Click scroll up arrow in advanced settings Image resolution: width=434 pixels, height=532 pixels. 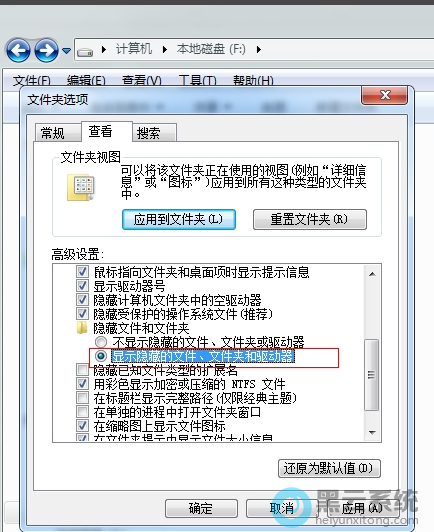pyautogui.click(x=372, y=274)
